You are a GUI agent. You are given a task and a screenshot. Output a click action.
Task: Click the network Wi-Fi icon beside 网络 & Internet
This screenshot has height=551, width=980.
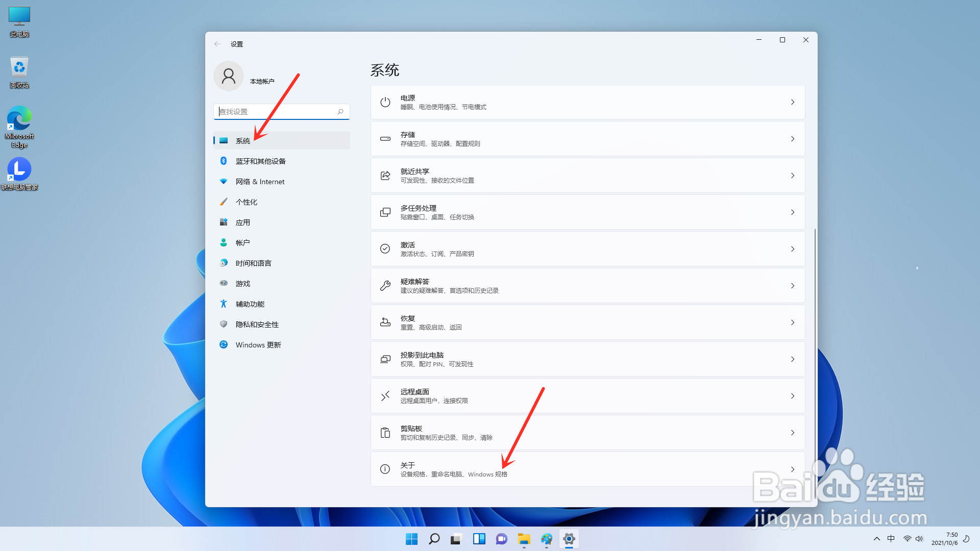[224, 181]
